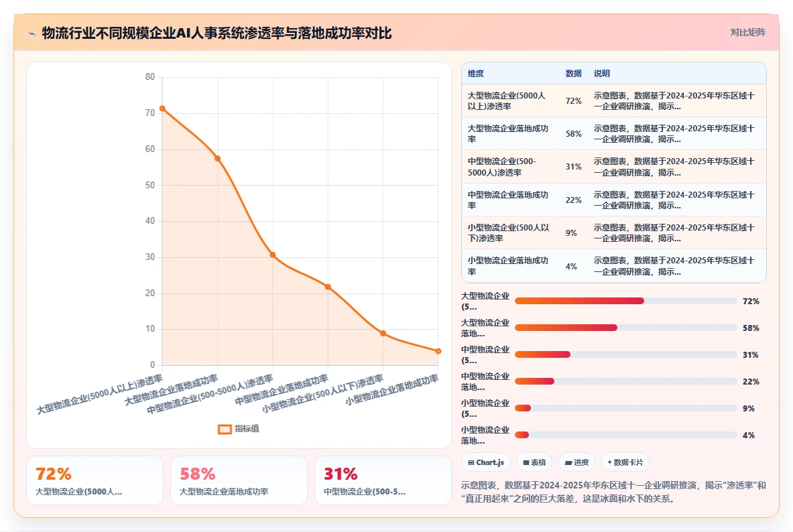Click the 31% stat card
The image size is (793, 532).
(383, 480)
